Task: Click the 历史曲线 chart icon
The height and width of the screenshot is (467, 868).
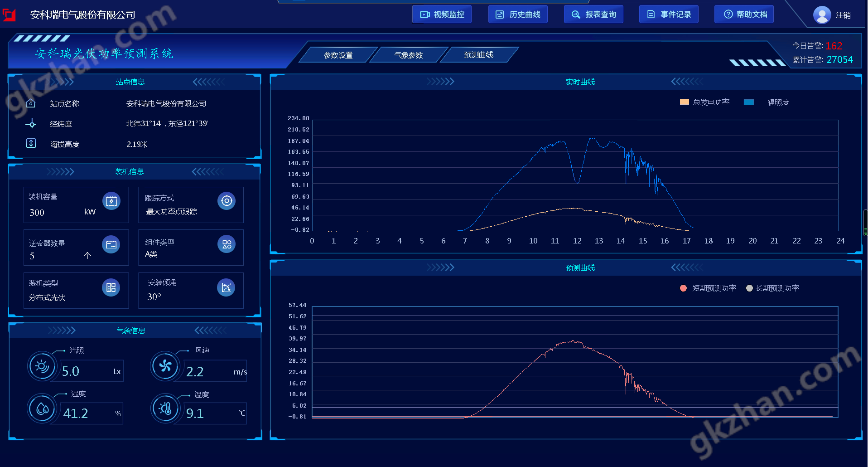Action: [x=500, y=15]
